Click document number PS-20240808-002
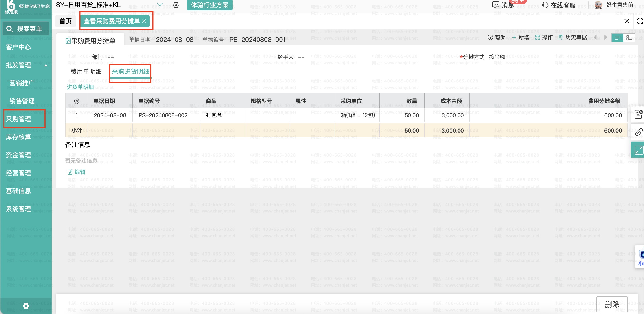 pyautogui.click(x=163, y=115)
